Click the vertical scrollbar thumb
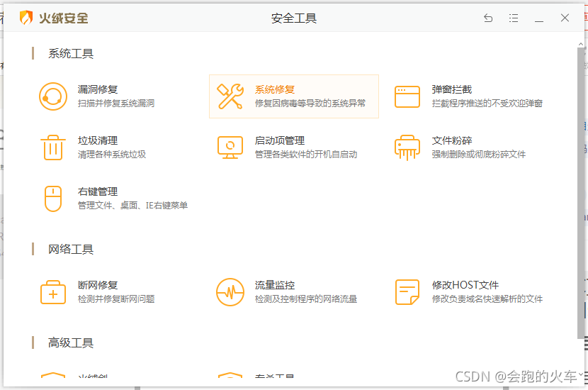The height and width of the screenshot is (390, 588). [x=580, y=194]
